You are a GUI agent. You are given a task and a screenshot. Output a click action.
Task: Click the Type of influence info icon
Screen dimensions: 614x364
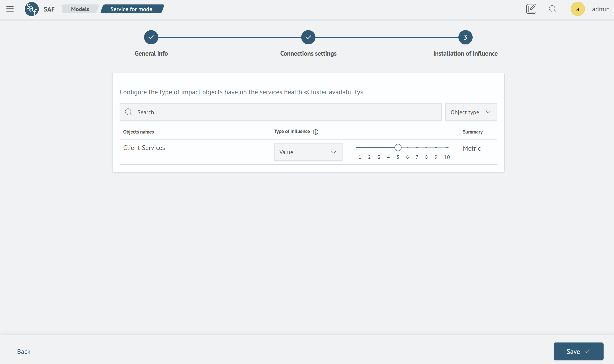tap(316, 132)
